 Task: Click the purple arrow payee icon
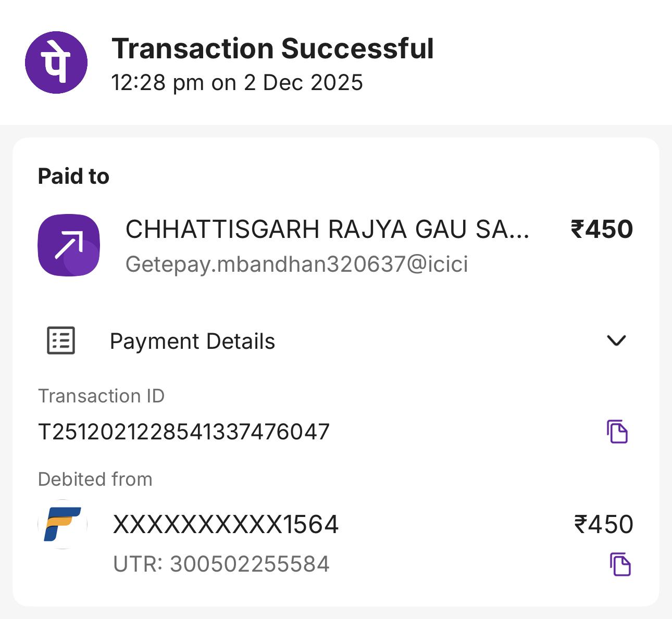click(x=69, y=245)
